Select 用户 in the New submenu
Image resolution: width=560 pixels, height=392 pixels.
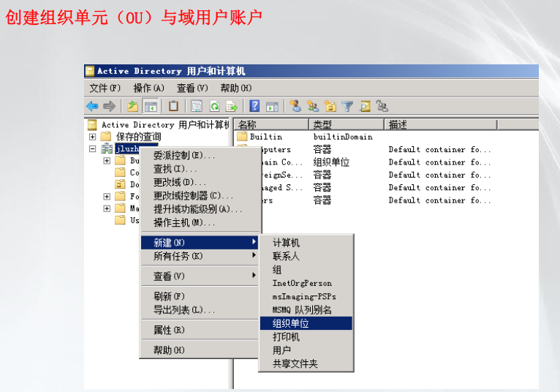click(306, 350)
